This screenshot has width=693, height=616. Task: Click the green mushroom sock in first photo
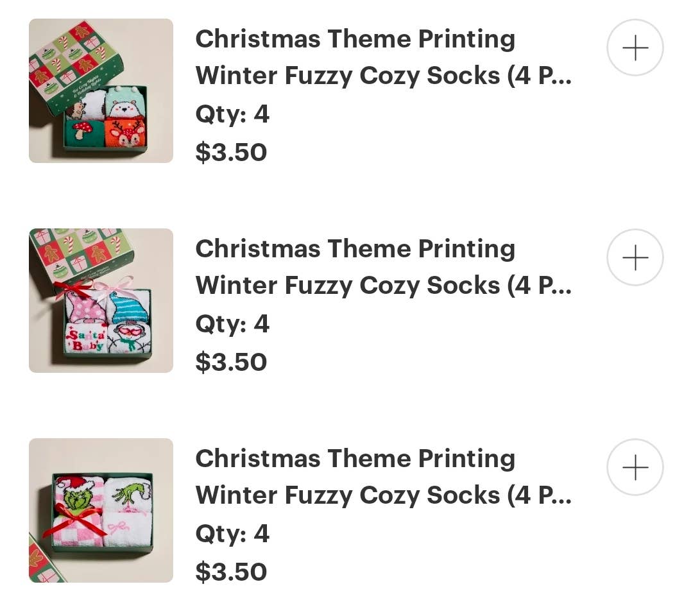point(84,132)
